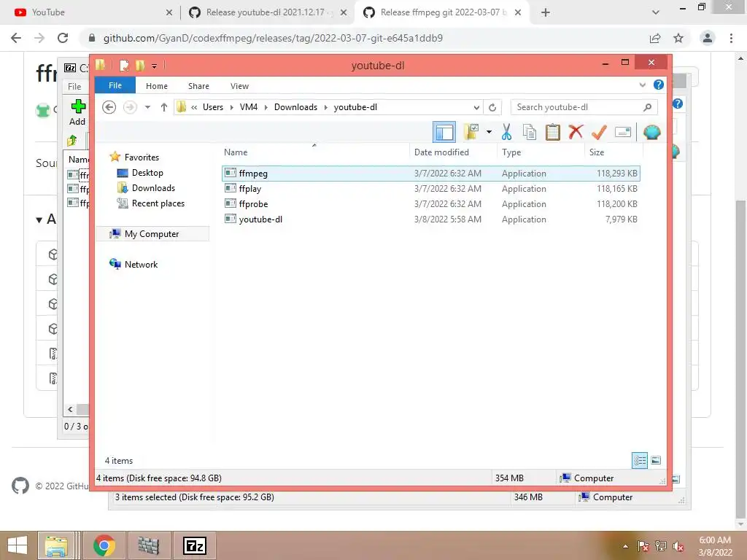This screenshot has height=560, width=747.
Task: Open the Share ribbon tab
Action: coord(198,86)
